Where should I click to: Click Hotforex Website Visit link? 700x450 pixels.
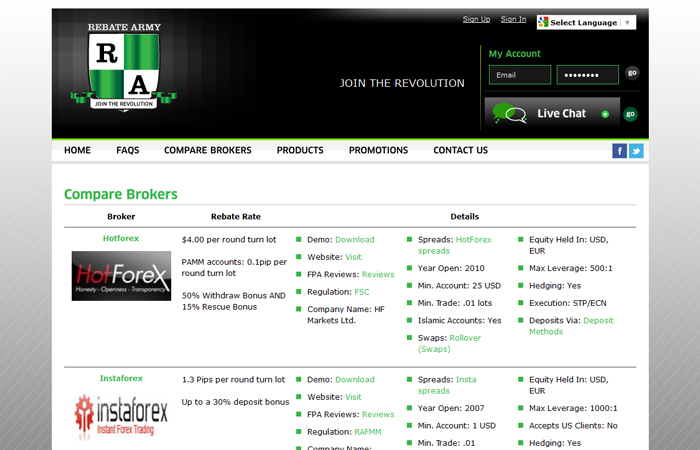pyautogui.click(x=353, y=257)
